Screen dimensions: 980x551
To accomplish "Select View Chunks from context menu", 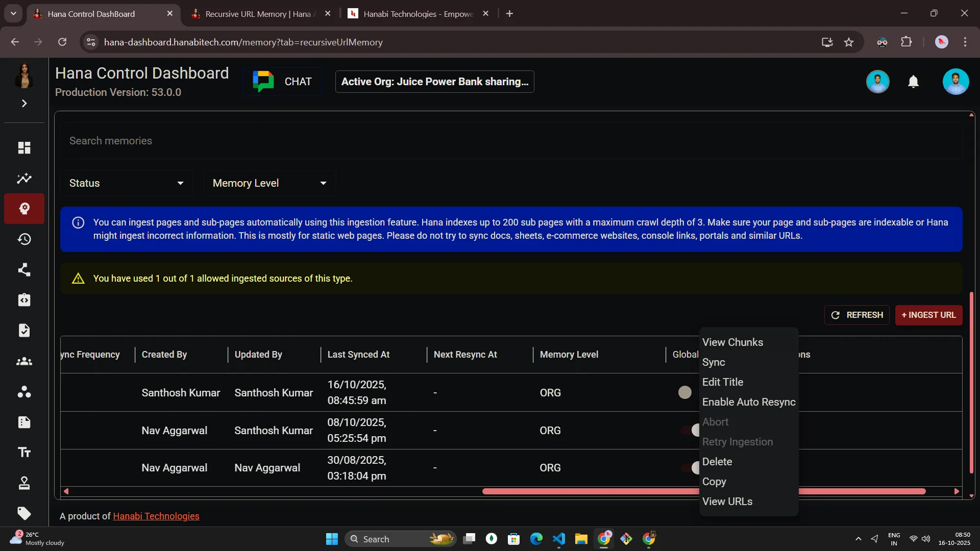I will (x=732, y=342).
